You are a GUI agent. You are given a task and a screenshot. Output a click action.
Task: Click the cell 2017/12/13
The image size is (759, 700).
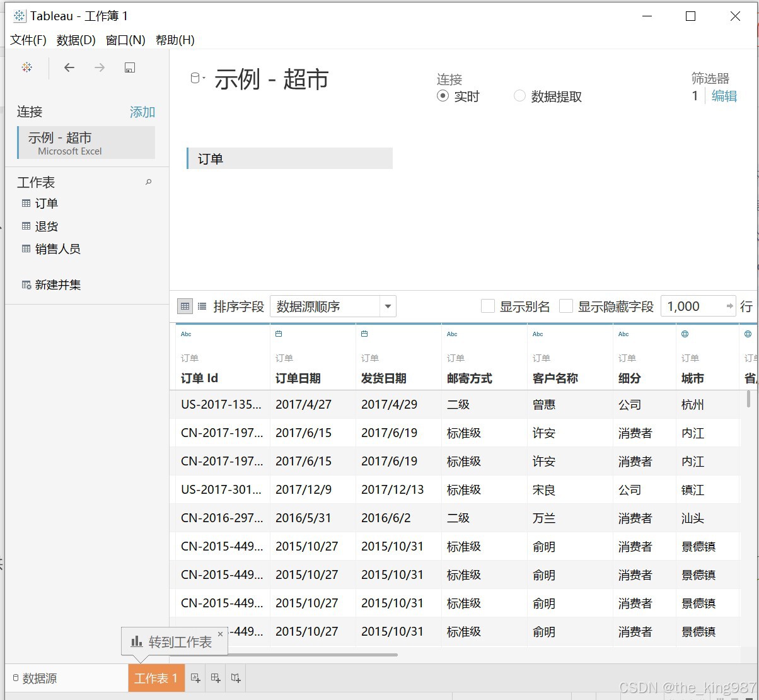[x=392, y=489]
